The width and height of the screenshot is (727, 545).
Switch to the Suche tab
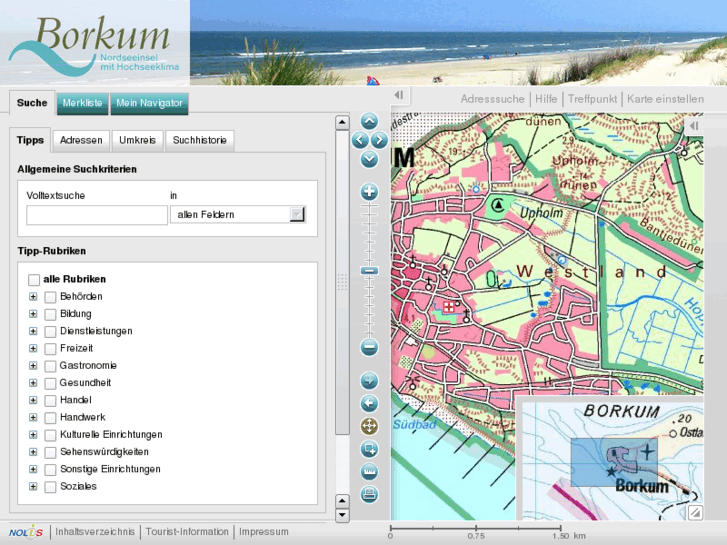tap(32, 103)
